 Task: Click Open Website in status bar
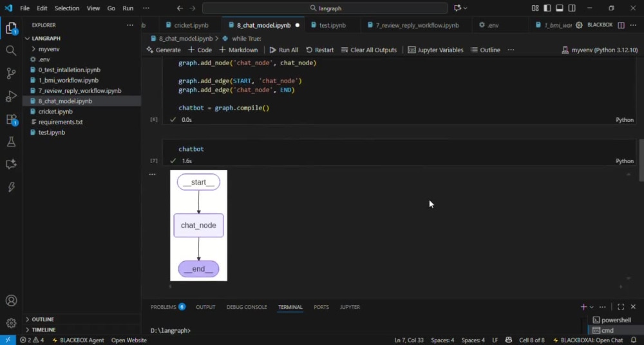coord(129,340)
